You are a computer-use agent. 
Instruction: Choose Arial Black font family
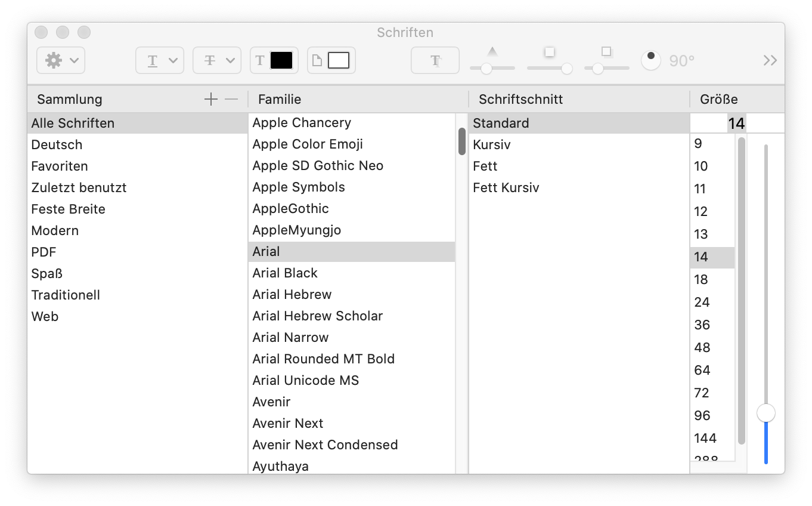click(x=352, y=273)
